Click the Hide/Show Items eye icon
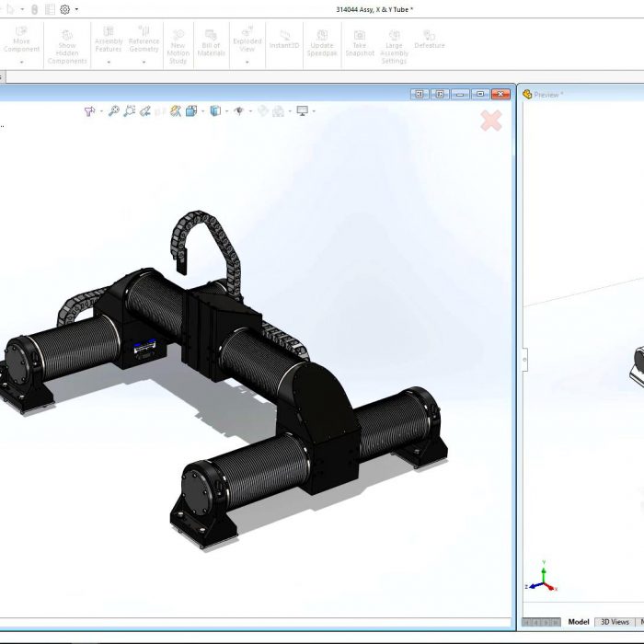644x644 pixels. (x=238, y=111)
